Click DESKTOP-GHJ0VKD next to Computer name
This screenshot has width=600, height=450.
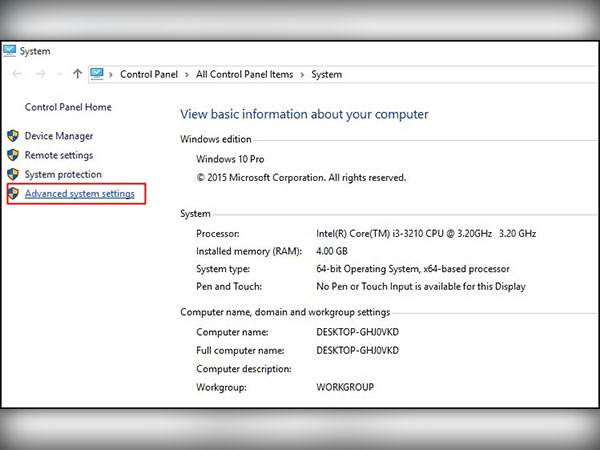357,332
